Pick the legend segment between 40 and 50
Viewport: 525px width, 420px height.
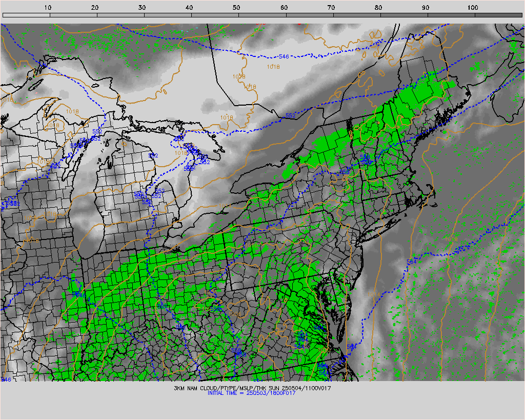click(215, 15)
